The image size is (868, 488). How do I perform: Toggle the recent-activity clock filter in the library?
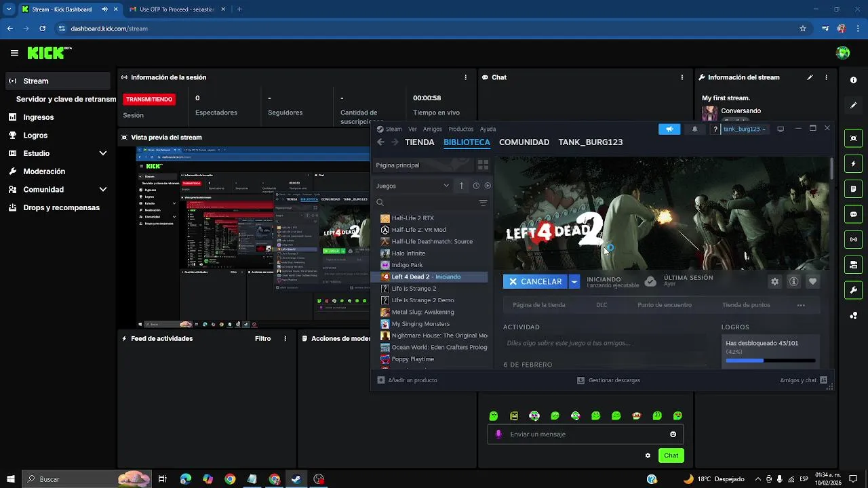[476, 186]
